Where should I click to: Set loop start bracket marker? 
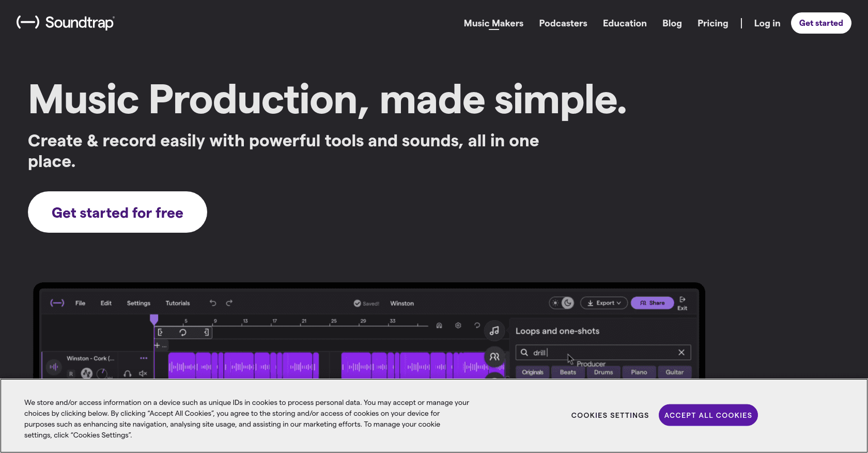click(160, 333)
